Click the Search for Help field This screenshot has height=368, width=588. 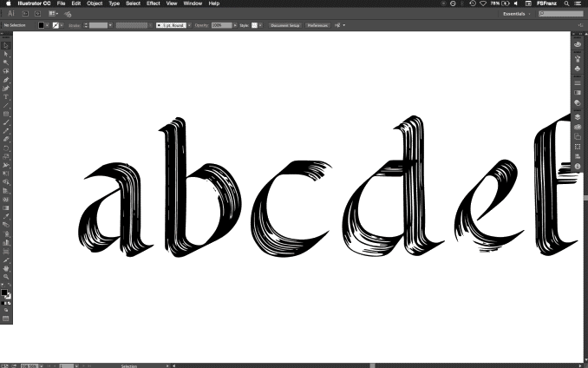(561, 14)
